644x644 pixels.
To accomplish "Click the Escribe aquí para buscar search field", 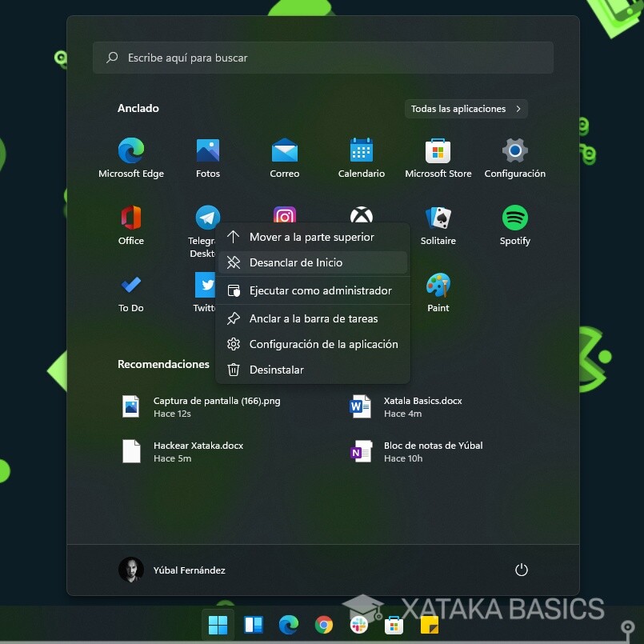I will (323, 57).
